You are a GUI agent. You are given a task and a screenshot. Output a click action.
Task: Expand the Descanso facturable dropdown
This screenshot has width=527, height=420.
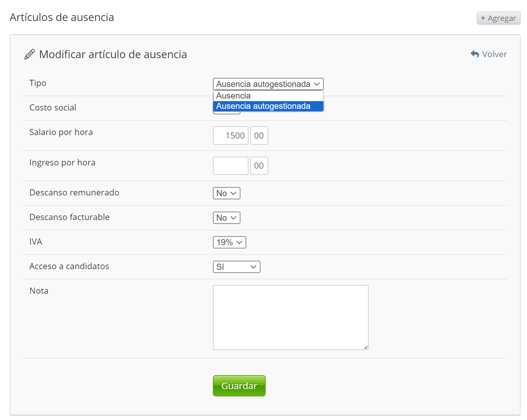(x=226, y=218)
